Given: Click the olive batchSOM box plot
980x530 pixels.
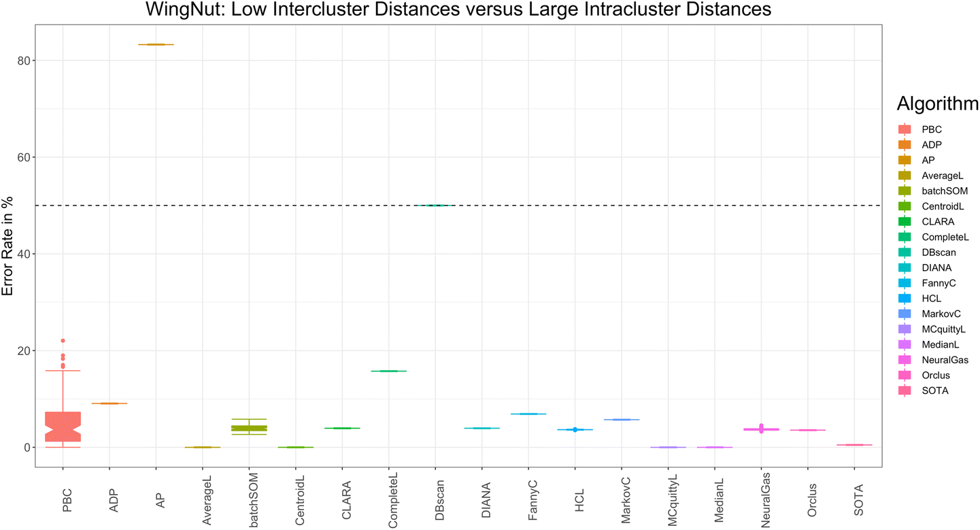Looking at the screenshot, I should (249, 428).
